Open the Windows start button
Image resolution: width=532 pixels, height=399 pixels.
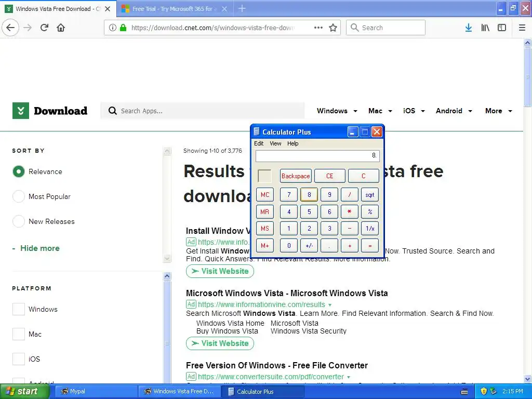coord(25,391)
